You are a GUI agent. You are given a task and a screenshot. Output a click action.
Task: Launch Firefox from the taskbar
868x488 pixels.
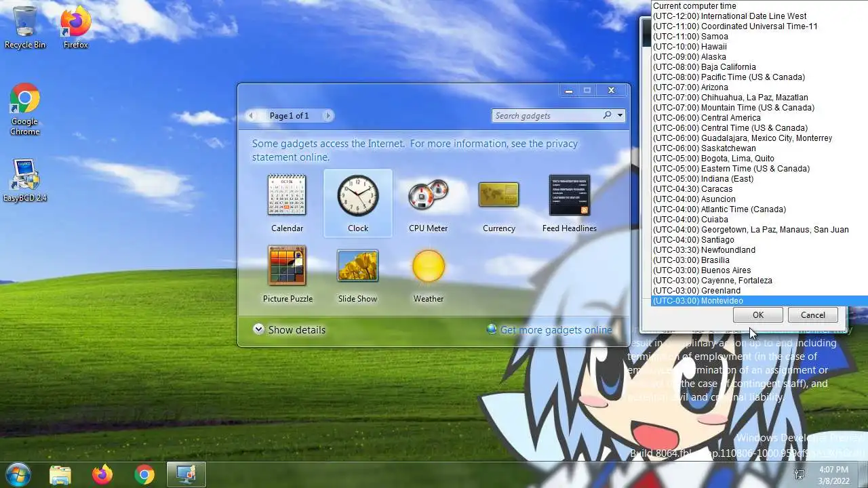(x=102, y=474)
